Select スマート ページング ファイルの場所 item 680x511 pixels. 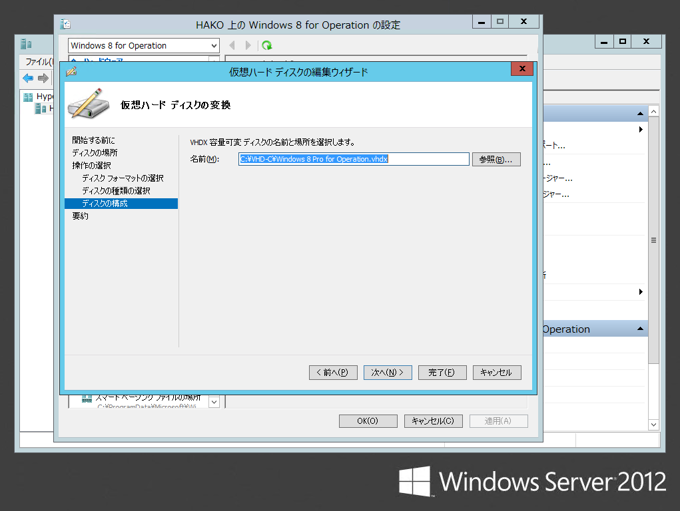point(148,397)
